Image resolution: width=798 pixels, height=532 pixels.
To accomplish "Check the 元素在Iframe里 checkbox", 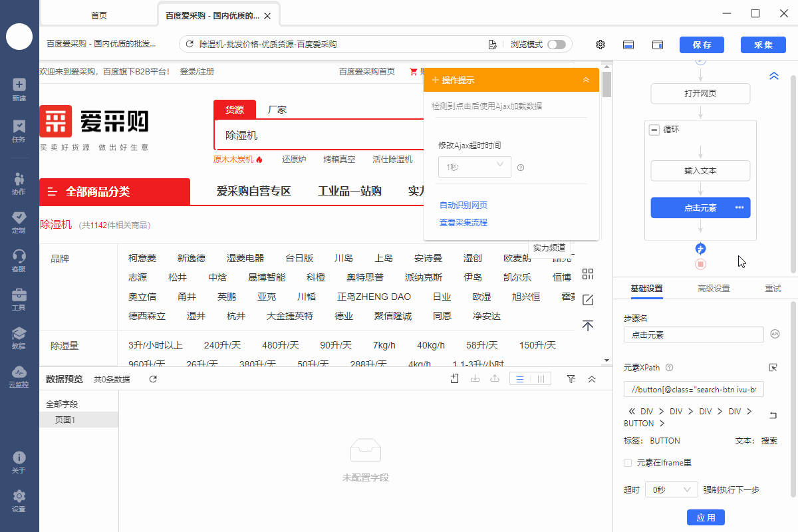I will [x=628, y=463].
